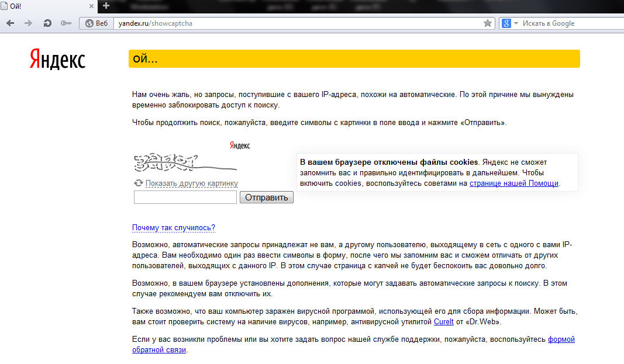624x364 pixels.
Task: Click bold text about disabled cookies
Action: click(x=389, y=162)
